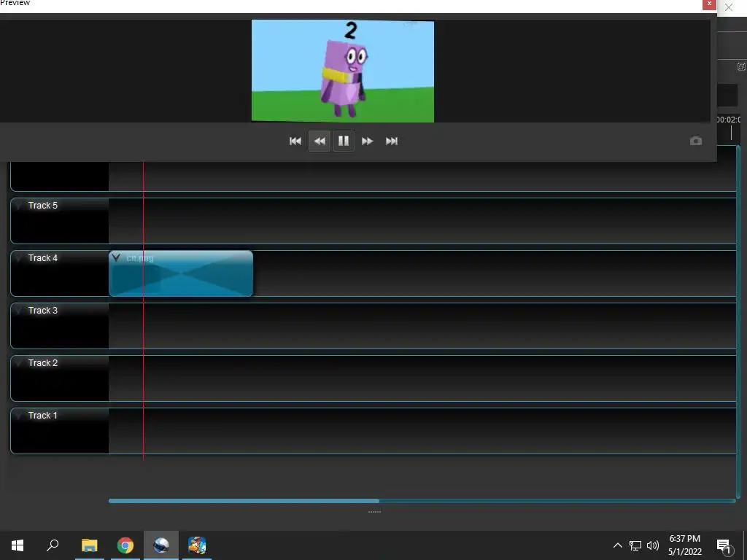Click the timeline vertical scrollbar

(x=738, y=322)
